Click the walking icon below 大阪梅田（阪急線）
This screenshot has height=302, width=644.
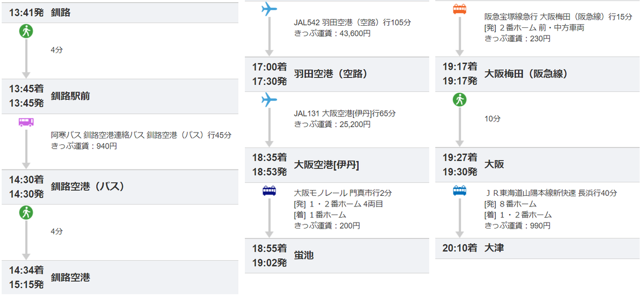click(460, 100)
